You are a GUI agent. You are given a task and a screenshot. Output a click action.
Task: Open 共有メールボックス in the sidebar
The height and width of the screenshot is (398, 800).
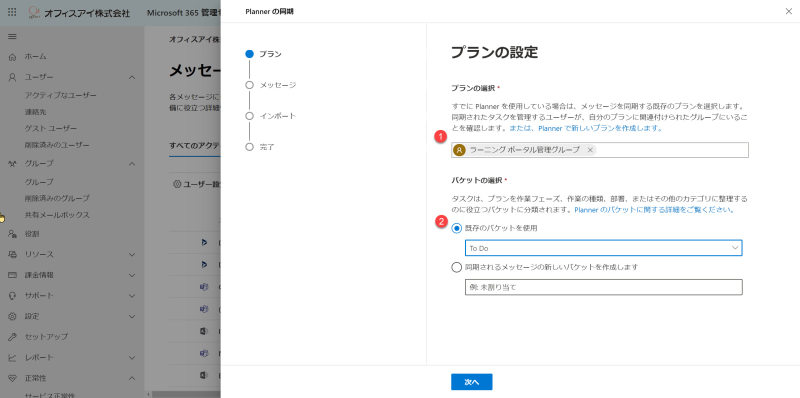click(x=57, y=215)
